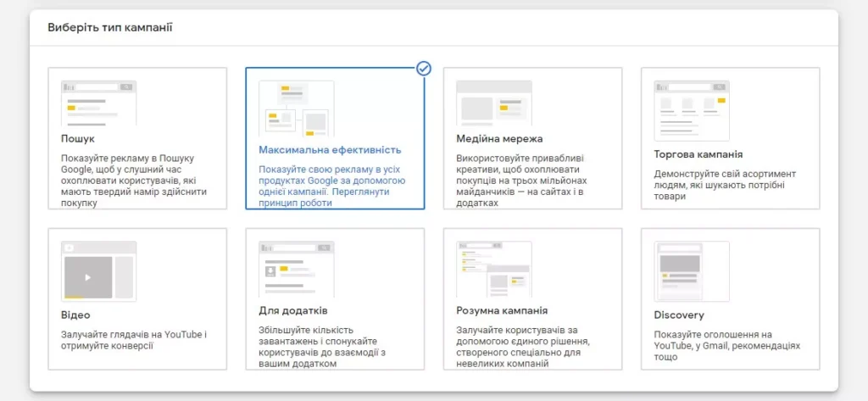Click the Пошук campaign illustration icon

pos(98,103)
